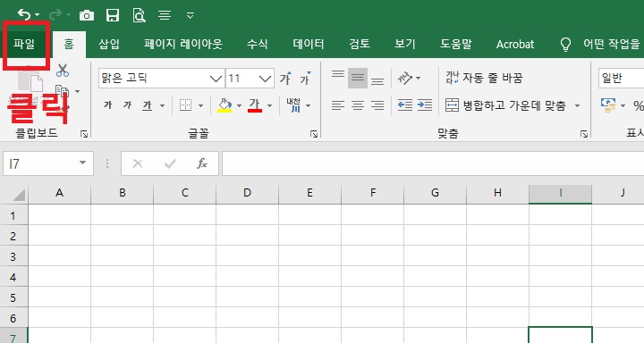The image size is (644, 343).
Task: Open the Acrobat tab
Action: click(515, 44)
